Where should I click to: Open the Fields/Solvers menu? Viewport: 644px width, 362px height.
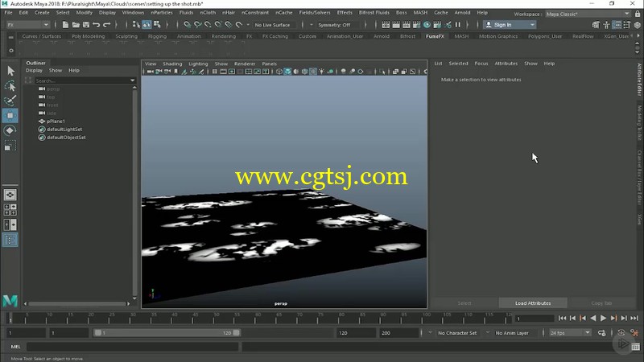coord(315,13)
